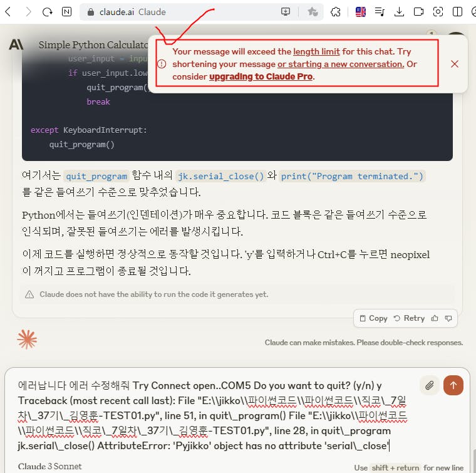Click upgrading to Claude Pro link
Image resolution: width=476 pixels, height=473 pixels.
pos(261,76)
